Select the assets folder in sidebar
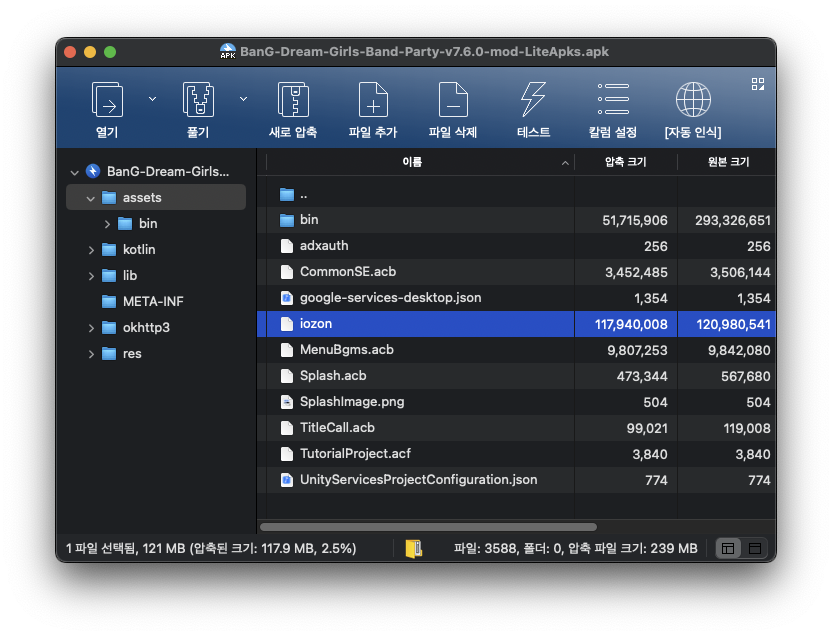Image resolution: width=832 pixels, height=636 pixels. pyautogui.click(x=156, y=197)
